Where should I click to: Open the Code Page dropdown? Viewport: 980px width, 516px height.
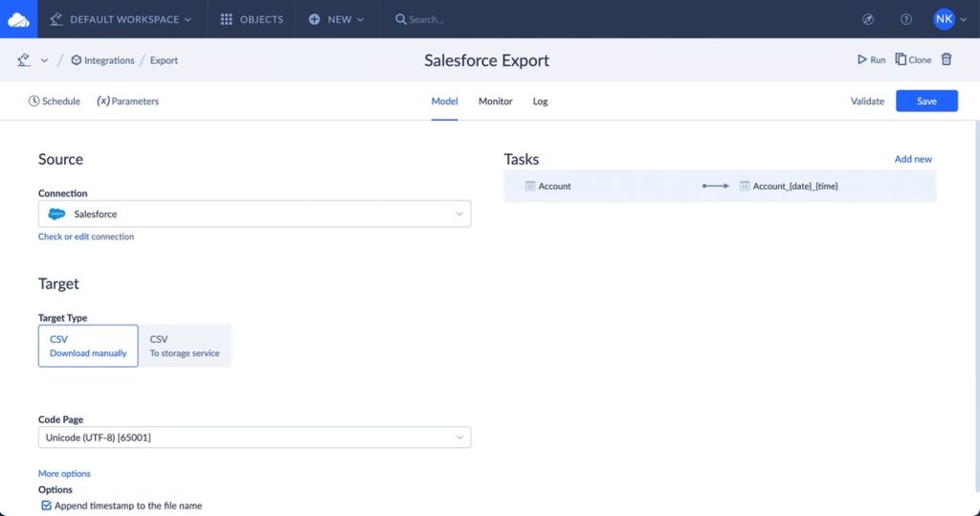(255, 437)
